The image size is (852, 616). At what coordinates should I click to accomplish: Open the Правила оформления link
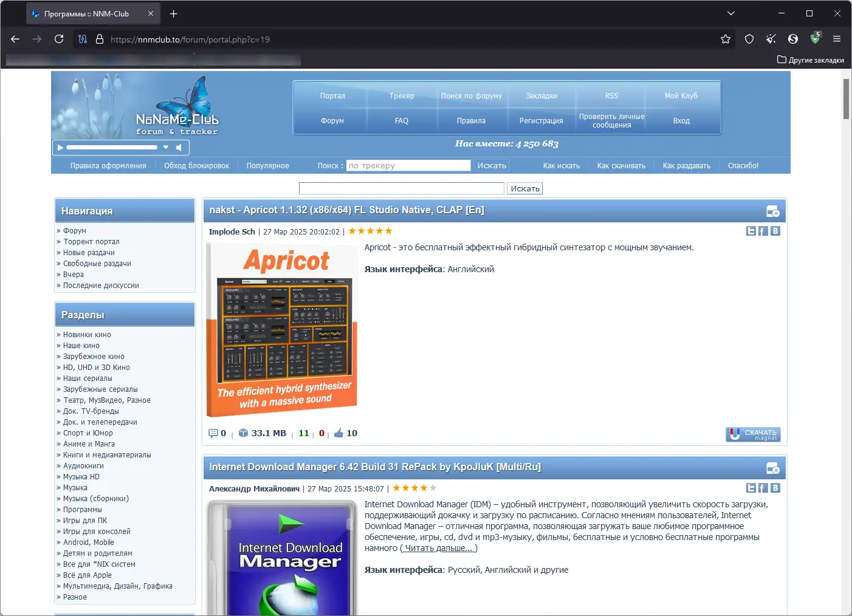108,166
